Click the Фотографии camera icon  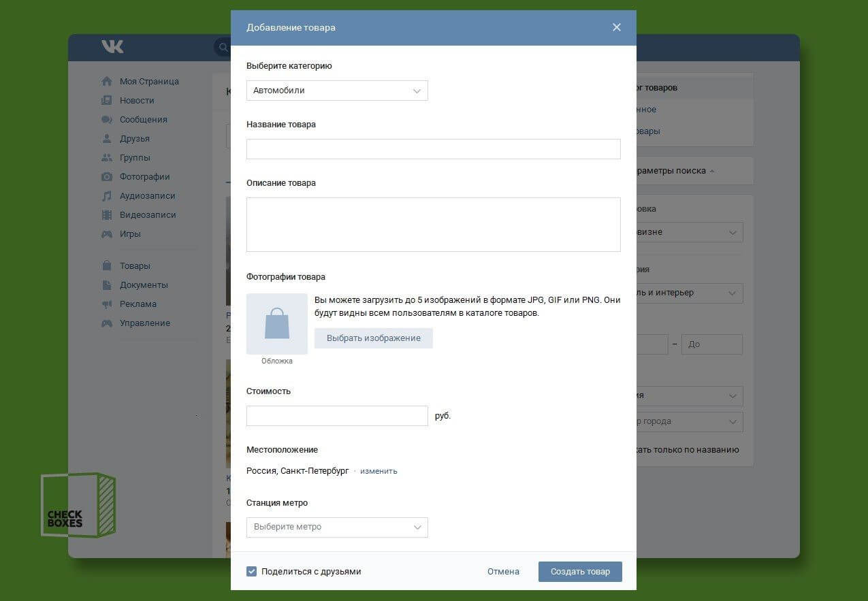click(107, 177)
